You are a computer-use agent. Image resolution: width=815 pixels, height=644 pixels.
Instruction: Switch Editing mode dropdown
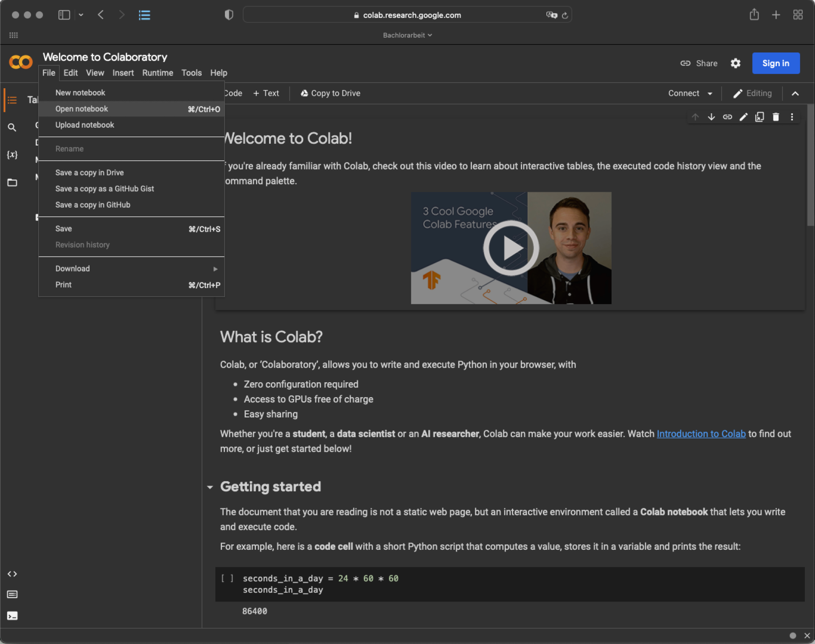click(x=753, y=93)
